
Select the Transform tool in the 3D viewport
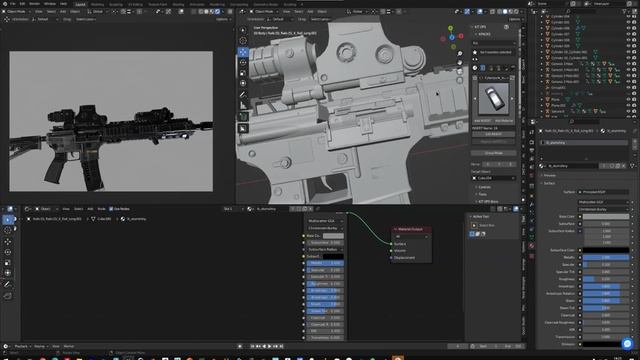click(x=243, y=83)
